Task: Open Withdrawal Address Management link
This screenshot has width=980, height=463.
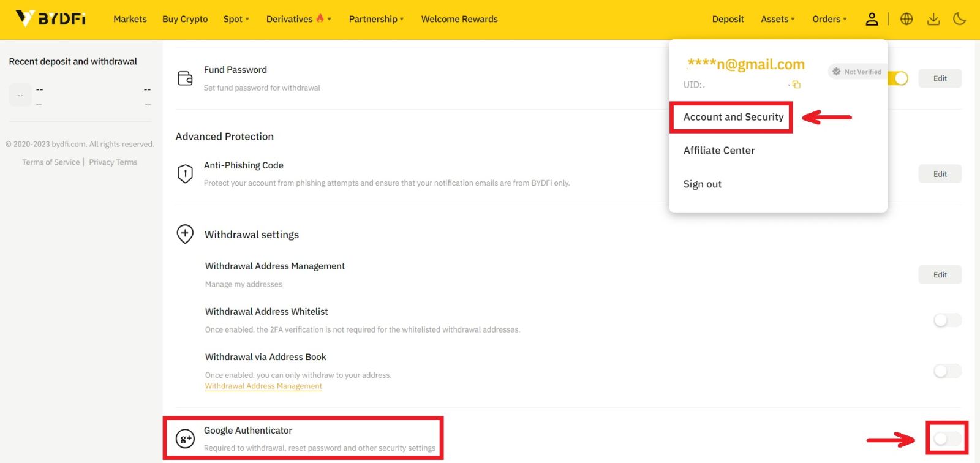Action: [263, 386]
